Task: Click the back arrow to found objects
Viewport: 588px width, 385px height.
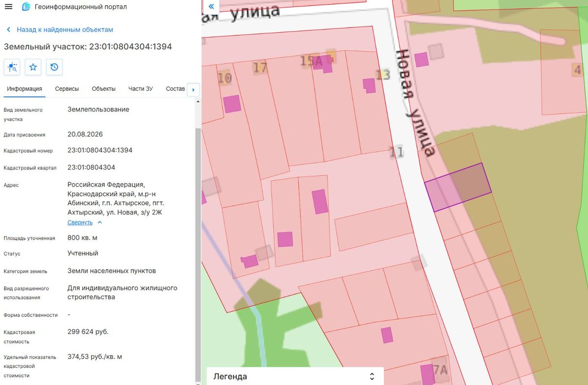Action: 8,29
